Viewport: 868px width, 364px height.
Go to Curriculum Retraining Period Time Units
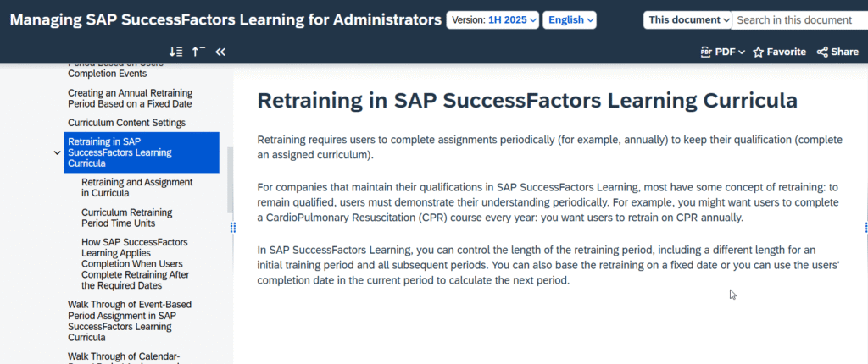(x=126, y=218)
